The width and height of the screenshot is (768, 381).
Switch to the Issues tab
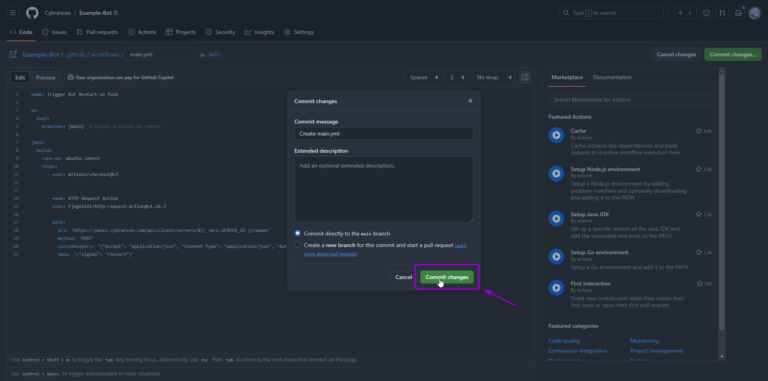pyautogui.click(x=54, y=32)
